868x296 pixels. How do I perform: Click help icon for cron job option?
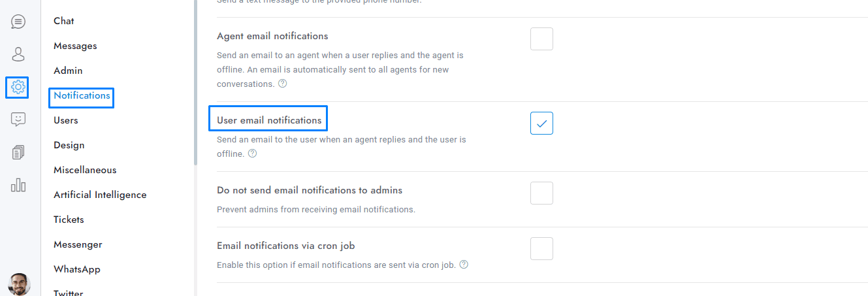[464, 265]
